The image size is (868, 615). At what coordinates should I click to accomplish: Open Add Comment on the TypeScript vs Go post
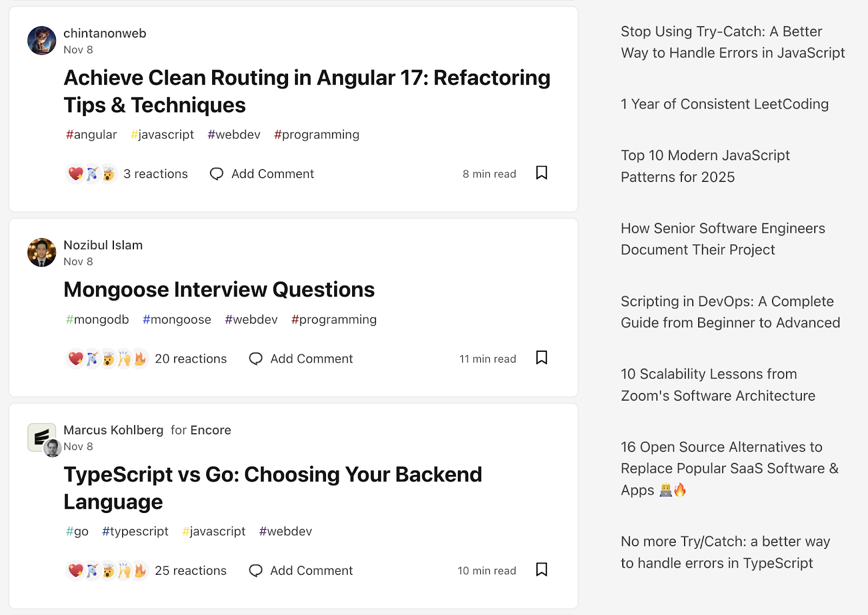(x=311, y=570)
